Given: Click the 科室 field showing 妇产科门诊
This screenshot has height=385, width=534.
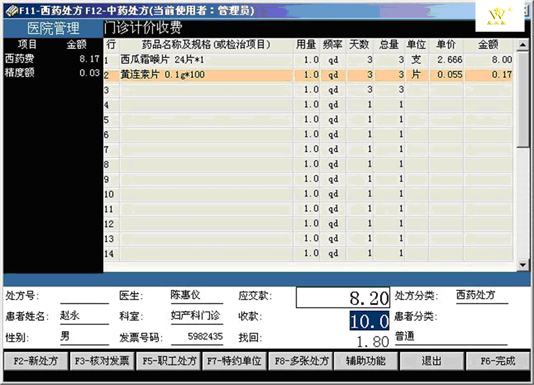Looking at the screenshot, I should (x=197, y=316).
